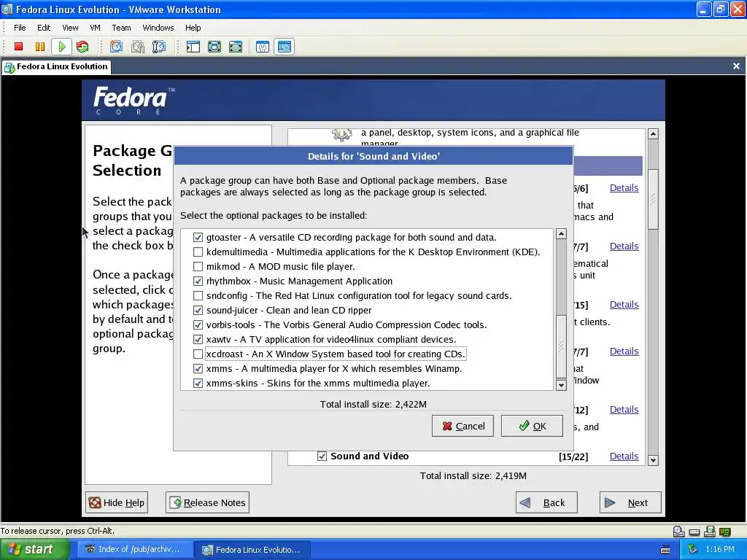Toggle the sound-juicer CD ripper checkbox
Screen dimensions: 747x560
[x=198, y=311]
